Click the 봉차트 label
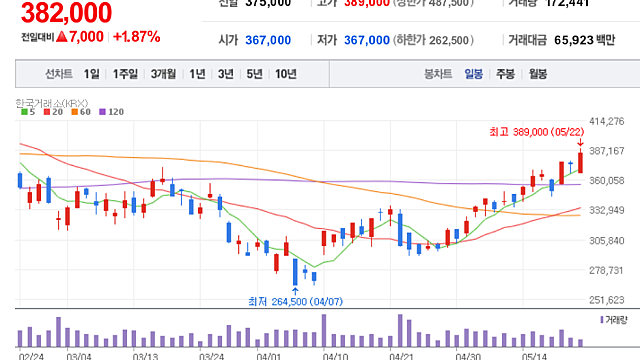640x360 pixels. click(x=438, y=74)
